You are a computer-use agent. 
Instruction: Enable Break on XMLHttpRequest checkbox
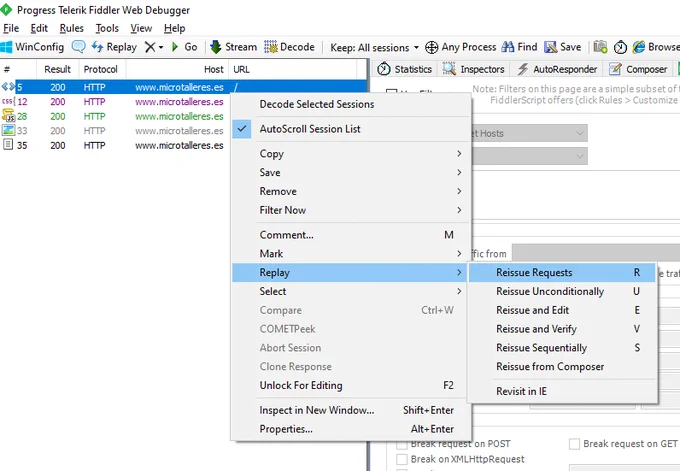pos(402,459)
